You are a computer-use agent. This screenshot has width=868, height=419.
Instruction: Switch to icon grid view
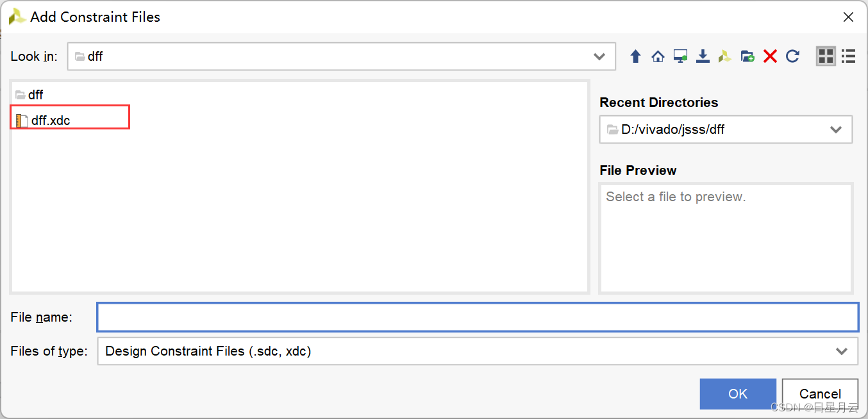tap(826, 56)
